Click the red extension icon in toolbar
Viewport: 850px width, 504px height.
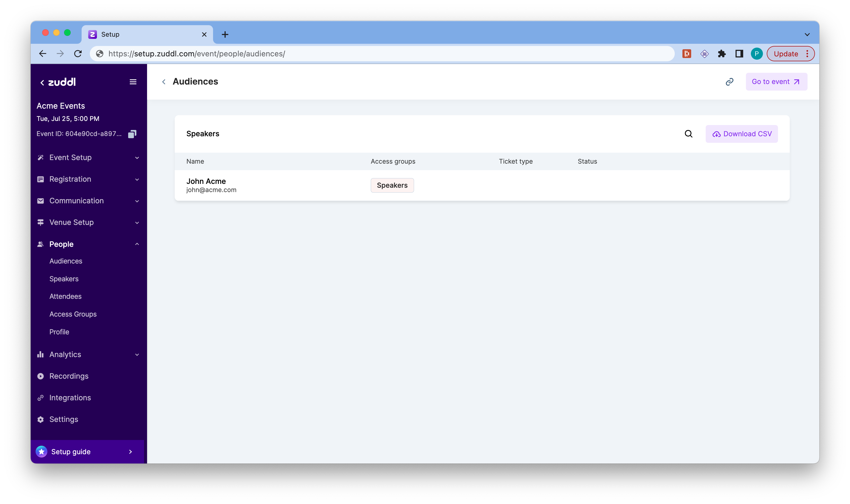[687, 54]
